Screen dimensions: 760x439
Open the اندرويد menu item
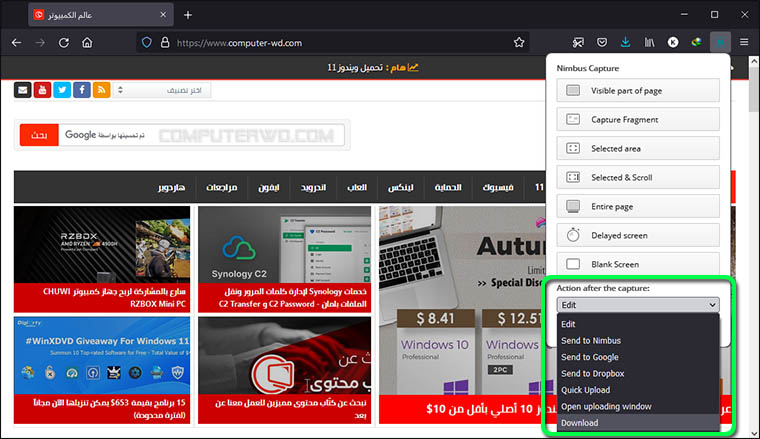313,187
